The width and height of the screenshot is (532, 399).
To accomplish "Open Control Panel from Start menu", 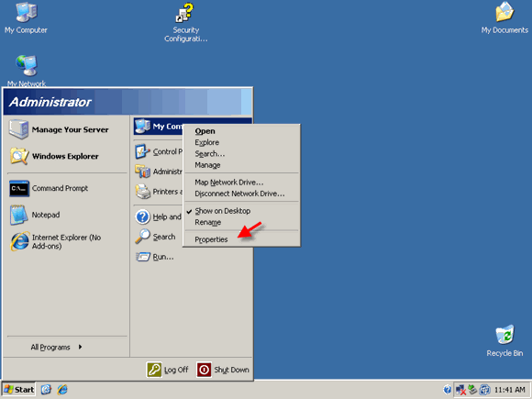I will [x=159, y=151].
